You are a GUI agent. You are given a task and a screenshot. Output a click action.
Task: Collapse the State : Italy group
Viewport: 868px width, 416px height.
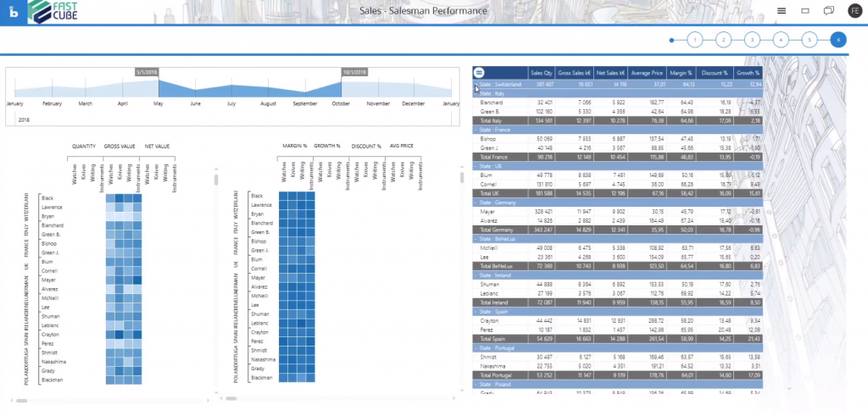(x=476, y=93)
